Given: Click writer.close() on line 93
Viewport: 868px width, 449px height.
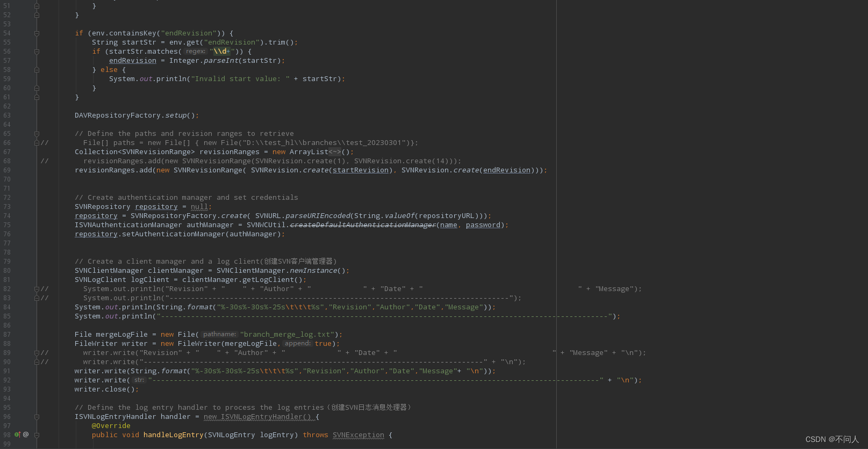Looking at the screenshot, I should 107,389.
